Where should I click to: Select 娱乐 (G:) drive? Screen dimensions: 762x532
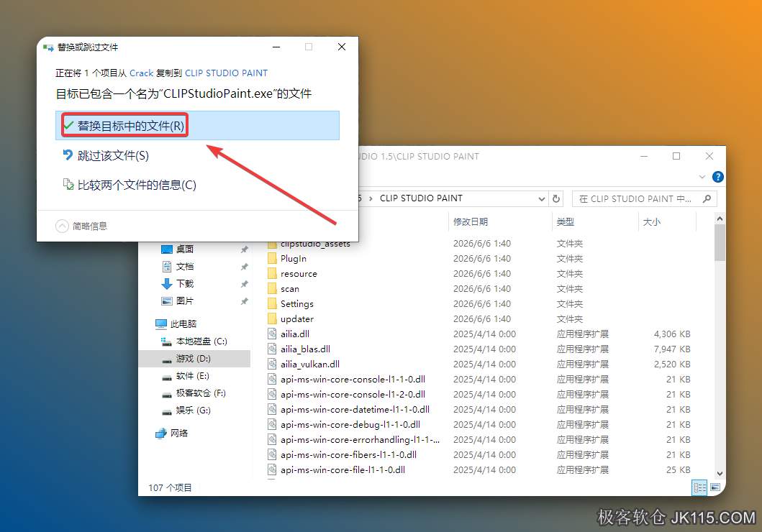pos(193,411)
